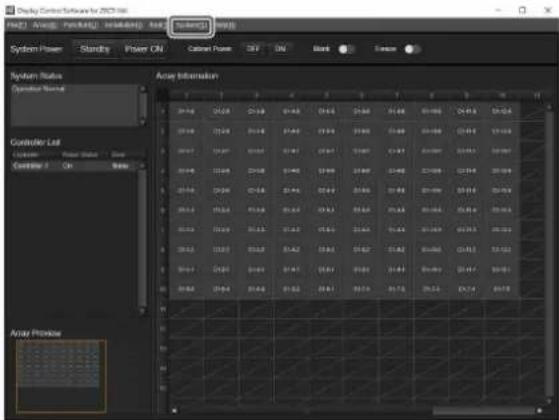
Task: Click System Status scrollbar down arrow
Action: pos(143,122)
